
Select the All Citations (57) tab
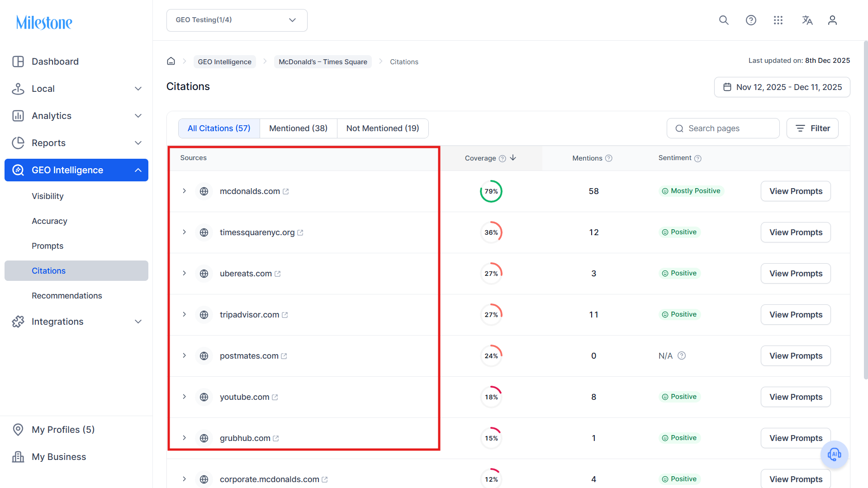219,128
